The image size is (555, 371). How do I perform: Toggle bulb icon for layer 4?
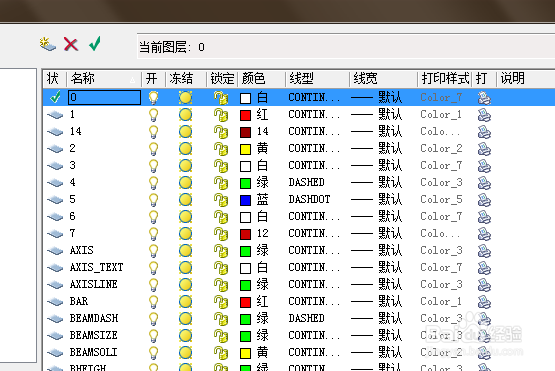pyautogui.click(x=153, y=183)
